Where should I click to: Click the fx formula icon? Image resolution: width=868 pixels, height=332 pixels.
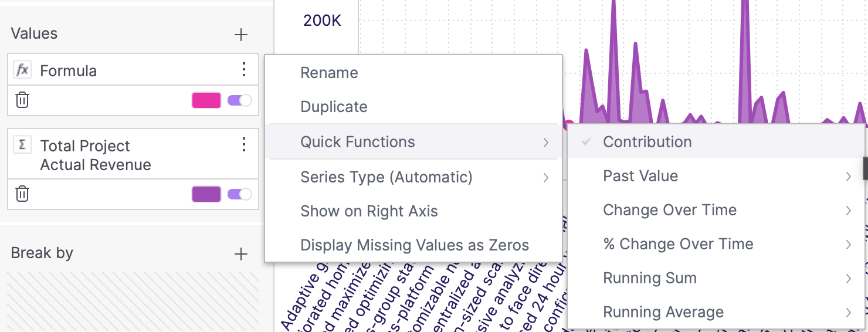[22, 70]
